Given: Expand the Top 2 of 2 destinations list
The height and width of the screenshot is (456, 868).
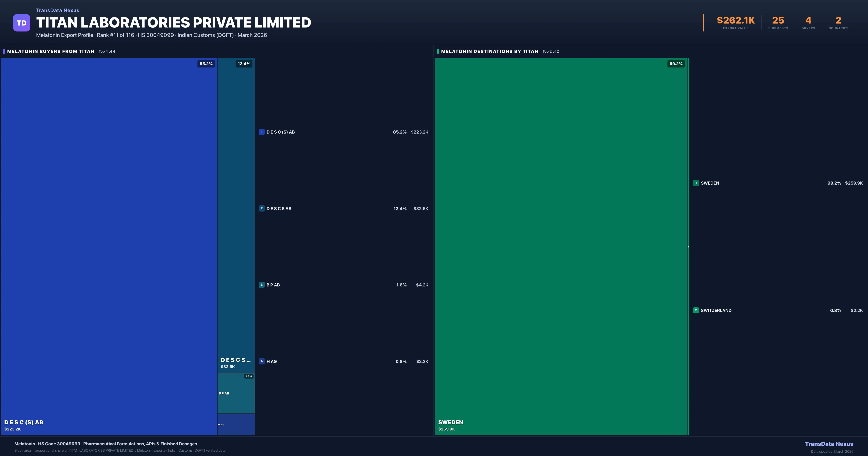Looking at the screenshot, I should [551, 51].
